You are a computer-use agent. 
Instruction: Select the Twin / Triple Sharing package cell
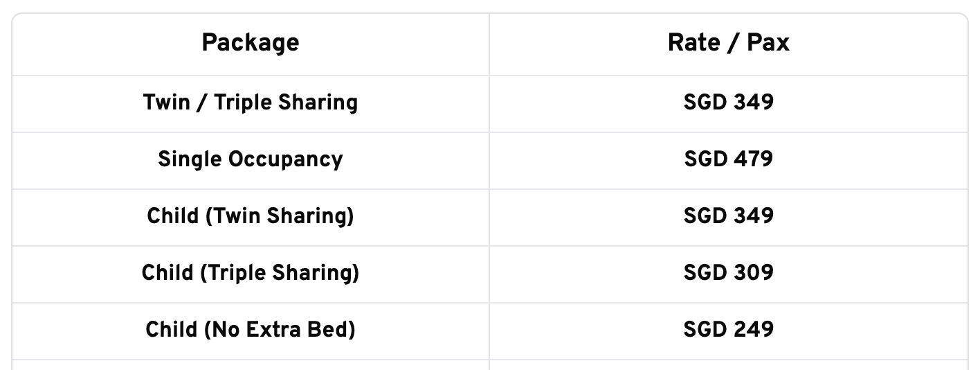click(x=251, y=103)
